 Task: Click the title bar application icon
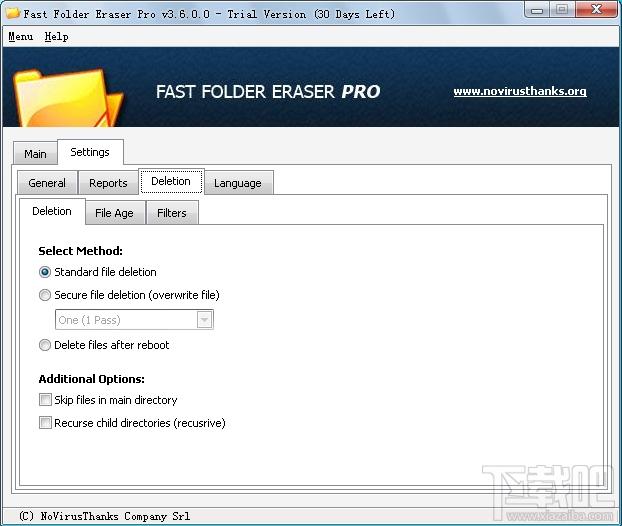pyautogui.click(x=12, y=14)
